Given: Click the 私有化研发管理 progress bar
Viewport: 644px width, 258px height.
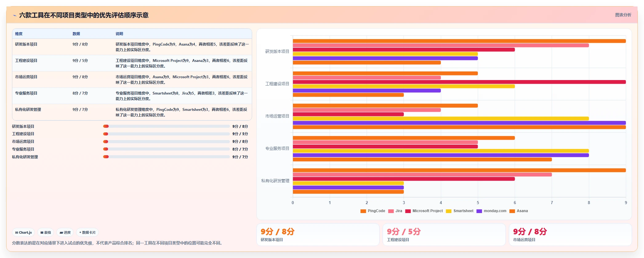Looking at the screenshot, I should point(167,157).
